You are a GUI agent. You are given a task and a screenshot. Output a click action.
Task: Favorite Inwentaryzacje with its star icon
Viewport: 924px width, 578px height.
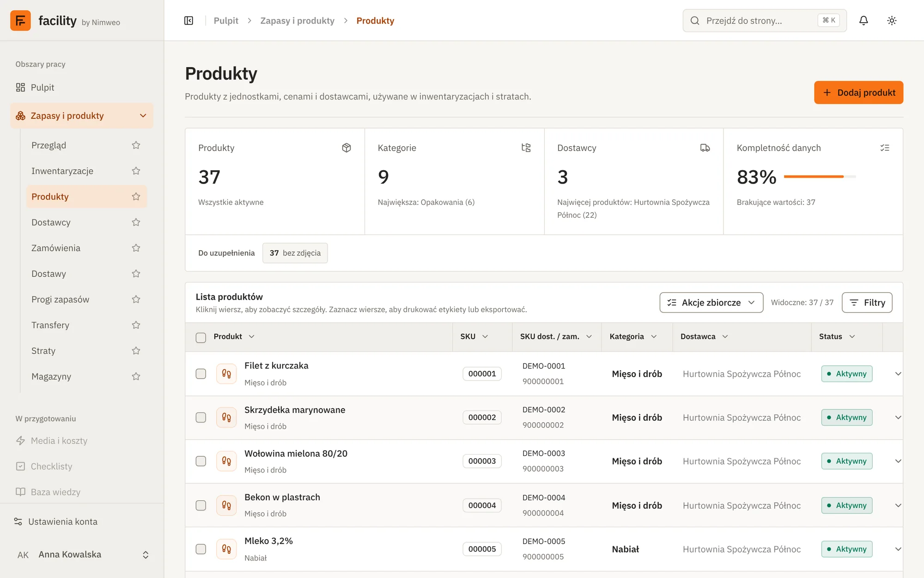pyautogui.click(x=136, y=171)
